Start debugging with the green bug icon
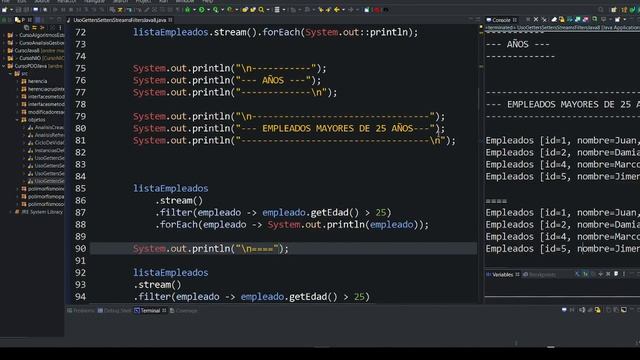The width and height of the screenshot is (640, 360). coord(187,10)
